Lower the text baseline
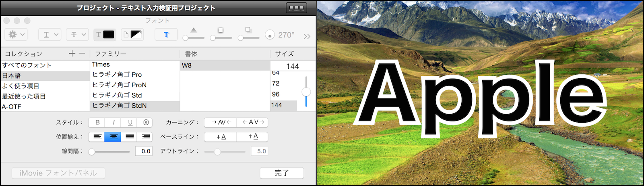The width and height of the screenshot is (644, 186). (220, 137)
